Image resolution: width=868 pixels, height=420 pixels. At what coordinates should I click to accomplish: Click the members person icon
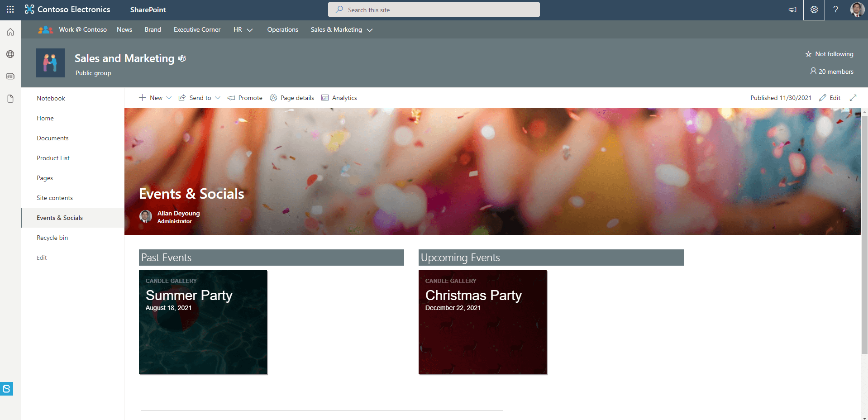point(813,71)
